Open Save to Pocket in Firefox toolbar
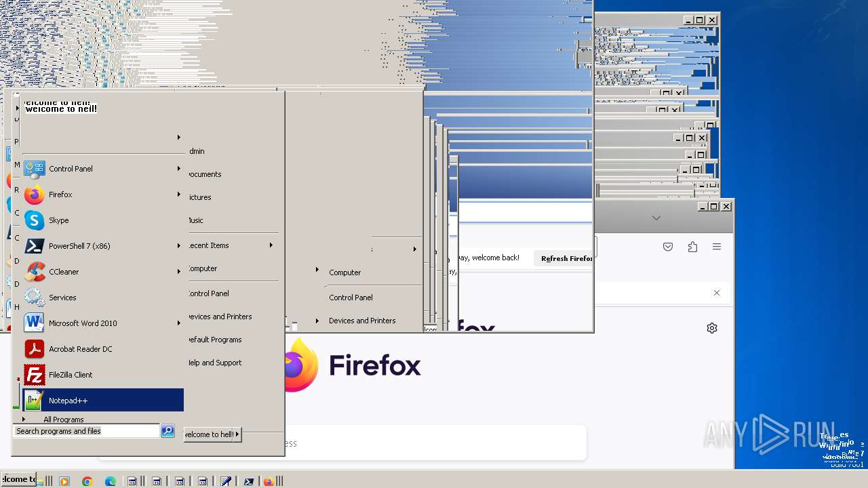 tap(668, 247)
